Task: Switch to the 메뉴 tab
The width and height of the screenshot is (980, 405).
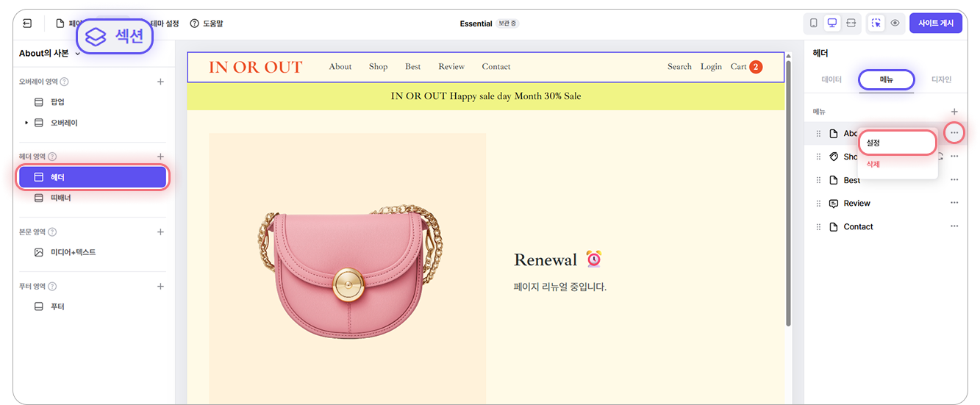Action: (887, 79)
